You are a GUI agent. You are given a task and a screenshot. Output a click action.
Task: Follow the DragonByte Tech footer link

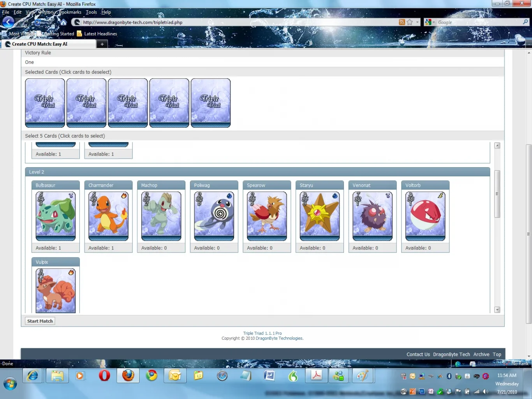pyautogui.click(x=451, y=354)
